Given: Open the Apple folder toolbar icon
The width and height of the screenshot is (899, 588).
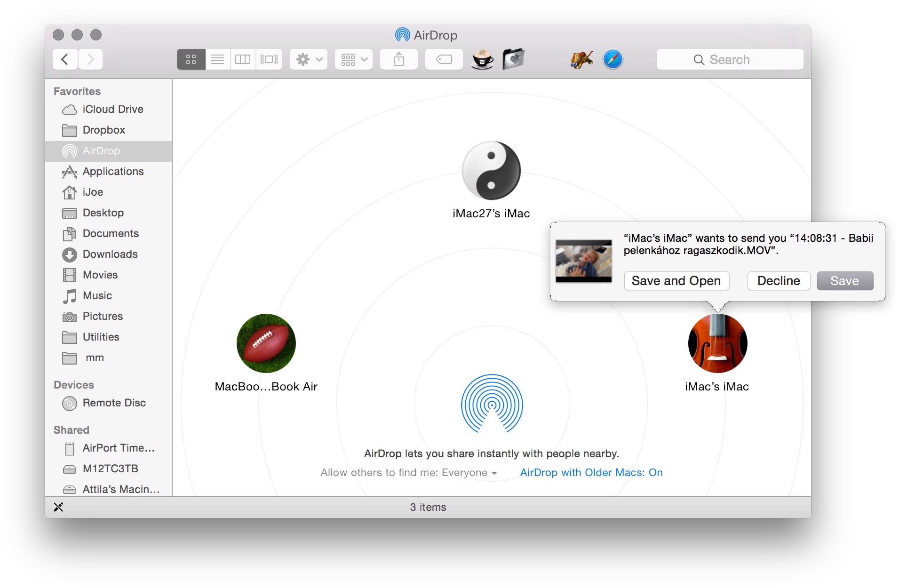Looking at the screenshot, I should tap(513, 59).
